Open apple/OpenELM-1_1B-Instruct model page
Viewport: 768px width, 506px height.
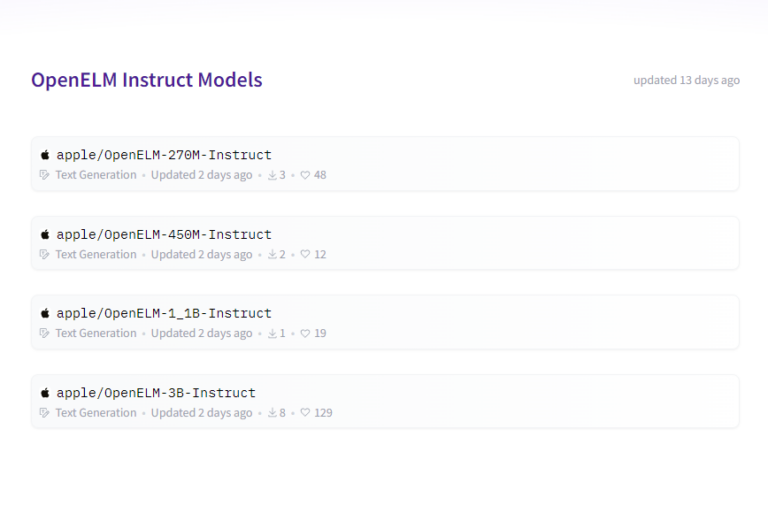pos(164,313)
